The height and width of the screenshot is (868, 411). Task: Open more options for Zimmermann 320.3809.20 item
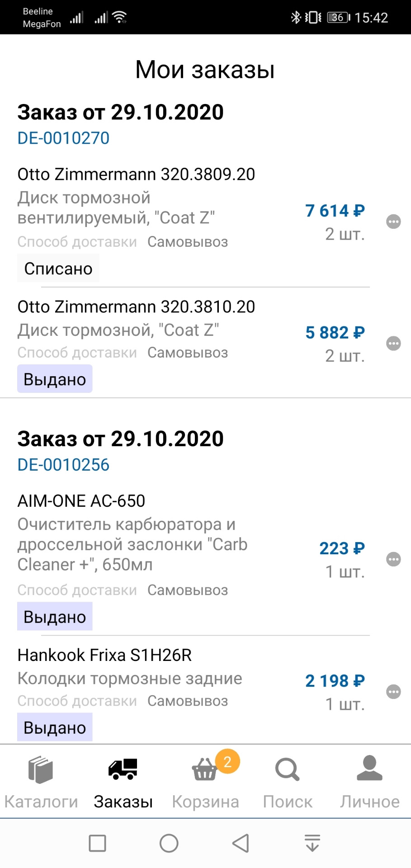pos(393,222)
